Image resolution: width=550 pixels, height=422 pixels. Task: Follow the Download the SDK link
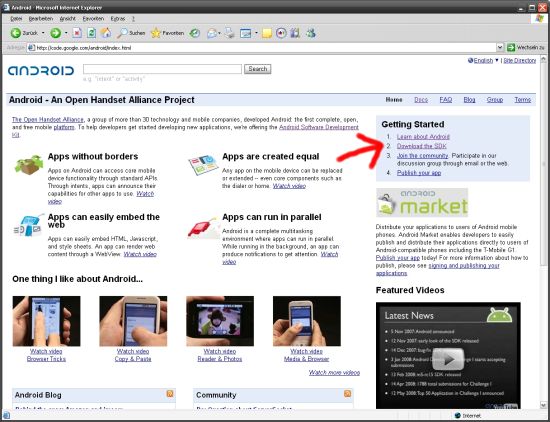pyautogui.click(x=422, y=146)
